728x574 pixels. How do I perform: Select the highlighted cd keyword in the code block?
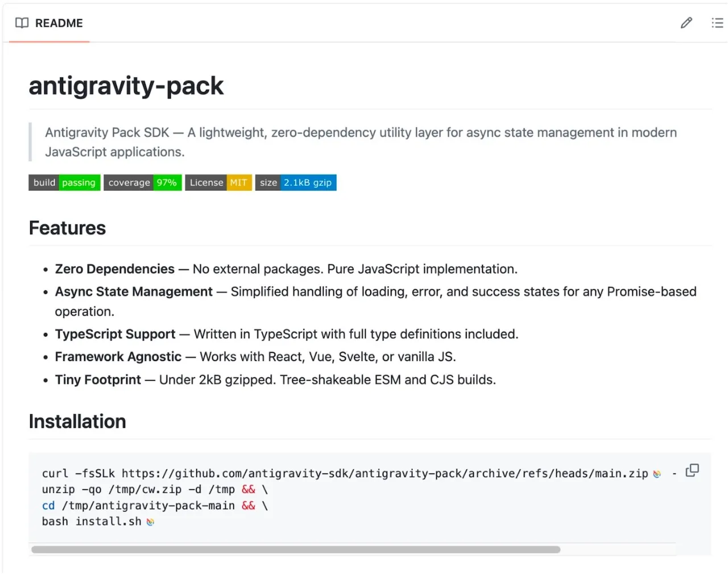tap(48, 505)
